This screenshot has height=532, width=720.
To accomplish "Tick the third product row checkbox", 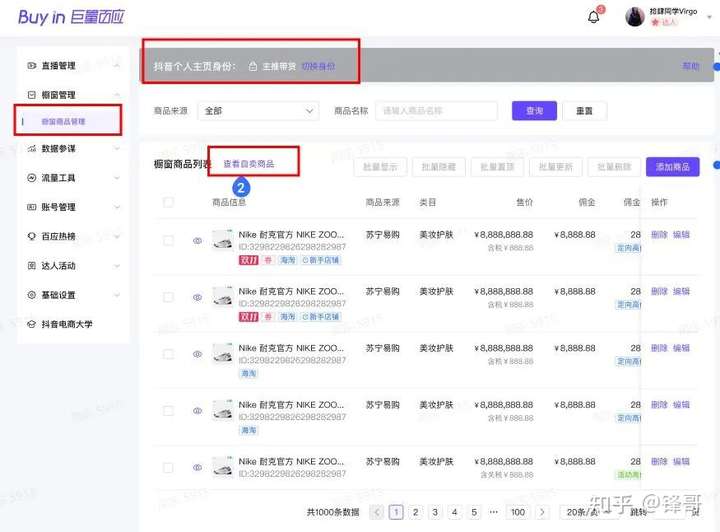I will click(x=169, y=354).
